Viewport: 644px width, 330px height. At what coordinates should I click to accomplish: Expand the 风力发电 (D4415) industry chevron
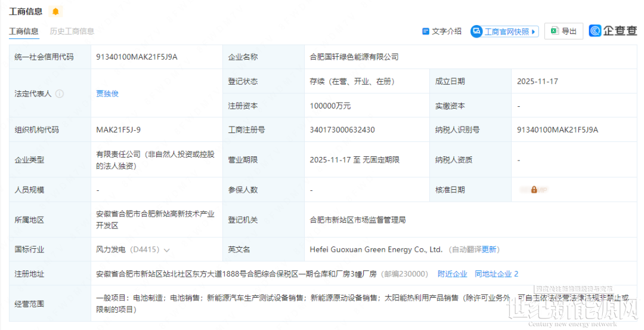(x=167, y=250)
